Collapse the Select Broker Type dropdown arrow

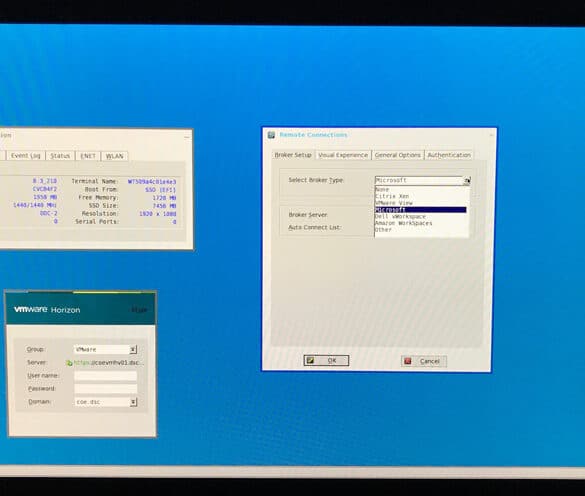coord(467,181)
